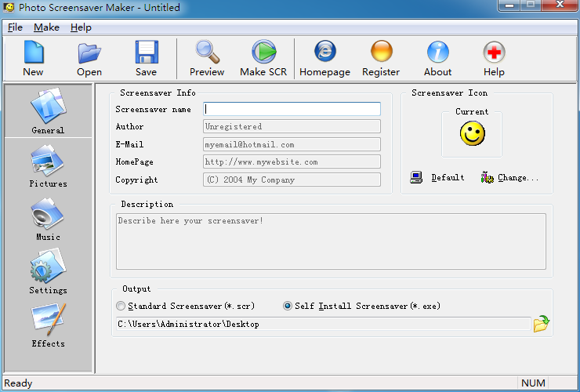Screen dimensions: 580x392
Task: Select Standard Screensaver (*.scr) output
Action: [x=186, y=306]
